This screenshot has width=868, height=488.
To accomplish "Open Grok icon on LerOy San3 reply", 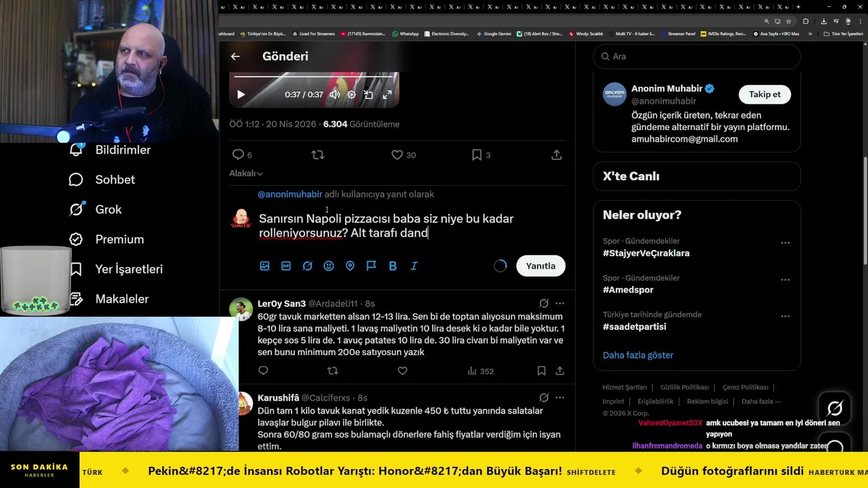I will (x=544, y=304).
